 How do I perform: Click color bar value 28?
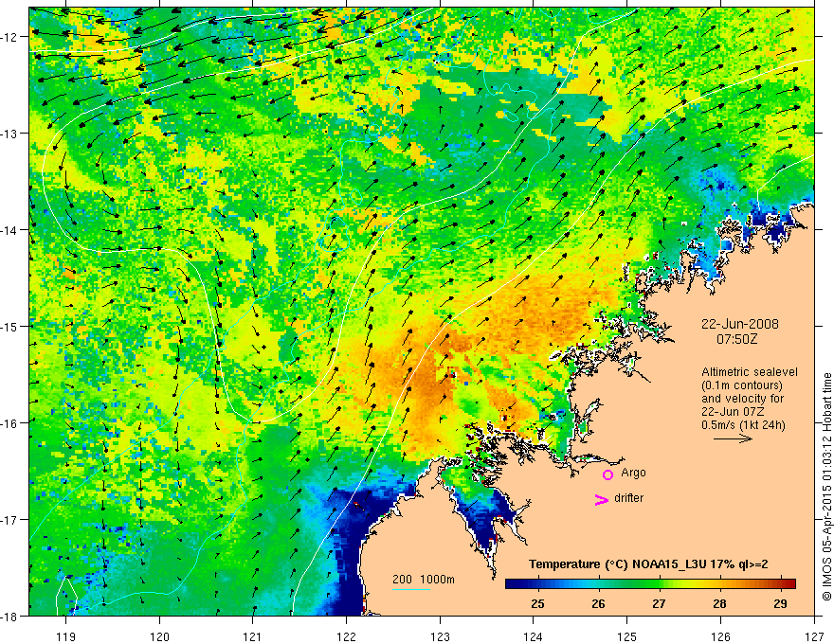tap(719, 604)
